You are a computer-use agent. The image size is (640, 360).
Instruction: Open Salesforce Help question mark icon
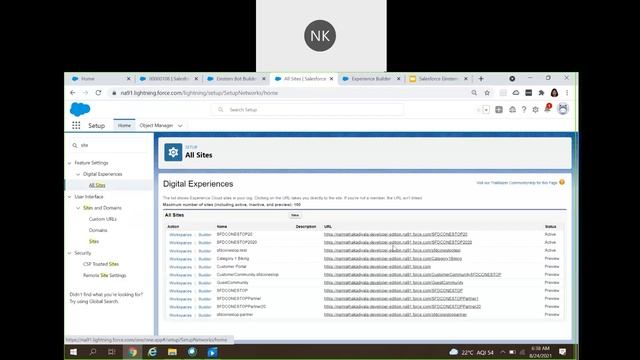coord(524,109)
